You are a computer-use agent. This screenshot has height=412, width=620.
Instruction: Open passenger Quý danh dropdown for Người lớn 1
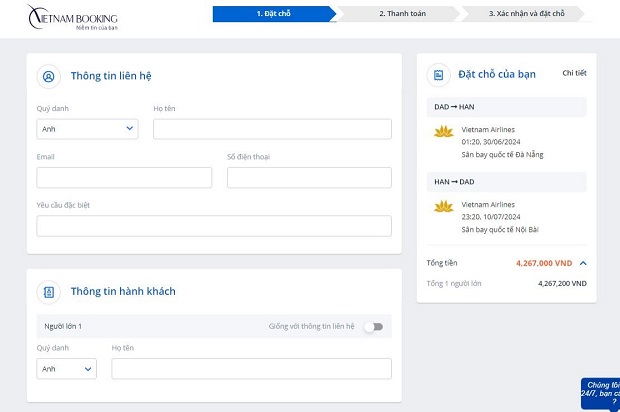[66, 369]
